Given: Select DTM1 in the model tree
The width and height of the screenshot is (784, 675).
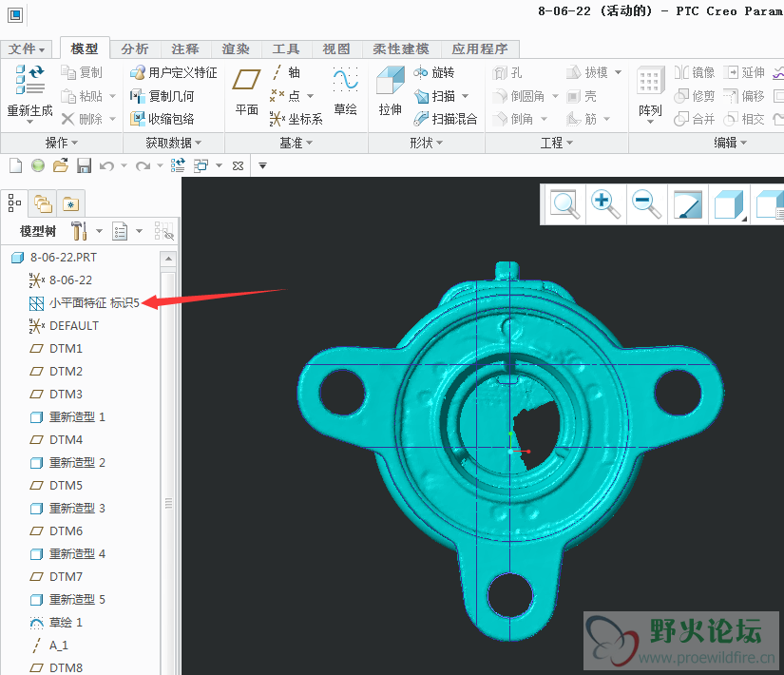Looking at the screenshot, I should (56, 348).
